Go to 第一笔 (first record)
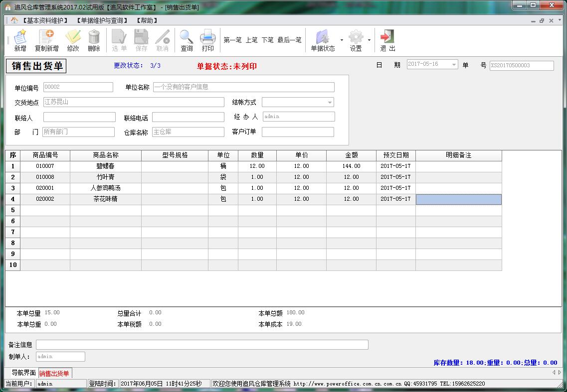 (232, 40)
